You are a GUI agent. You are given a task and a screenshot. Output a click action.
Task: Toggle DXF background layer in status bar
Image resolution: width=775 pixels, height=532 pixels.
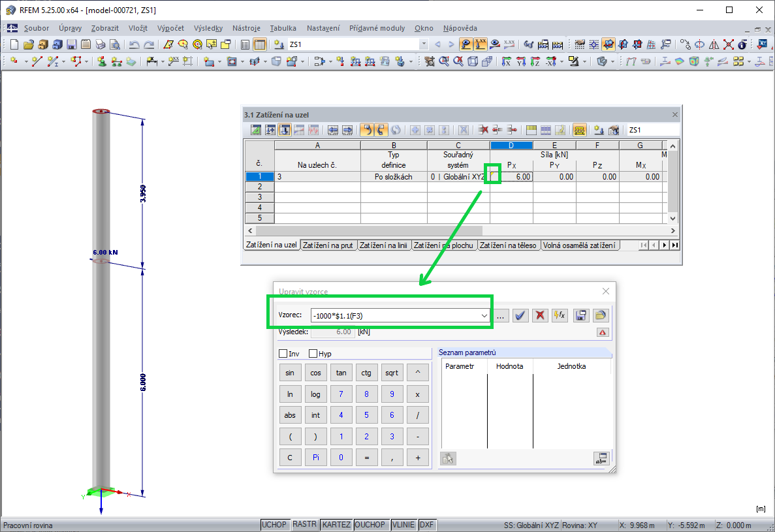(426, 525)
